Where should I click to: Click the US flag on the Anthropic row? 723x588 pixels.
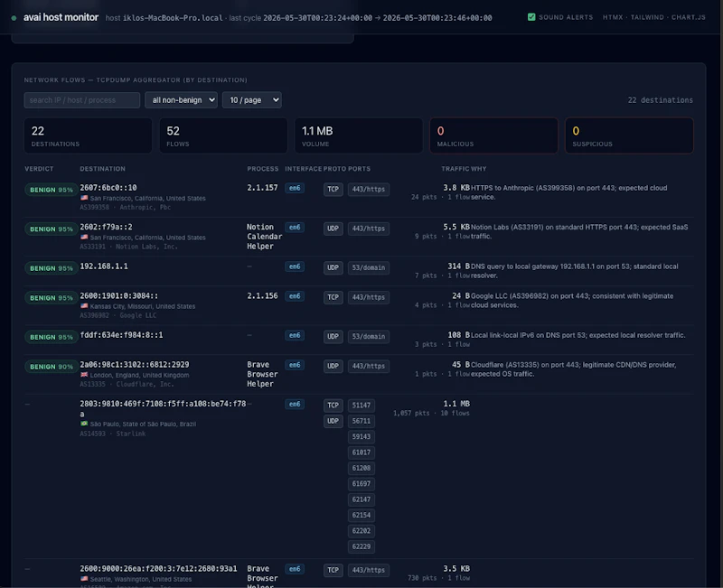[84, 198]
